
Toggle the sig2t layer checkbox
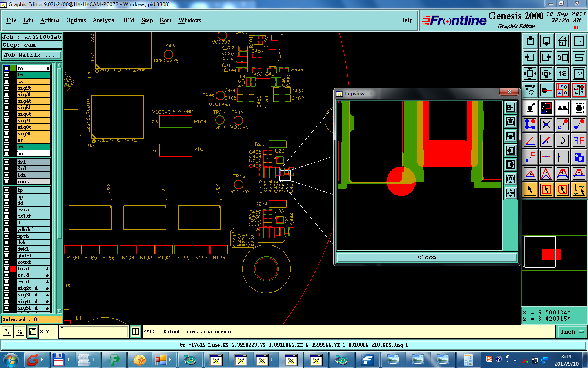coord(7,88)
